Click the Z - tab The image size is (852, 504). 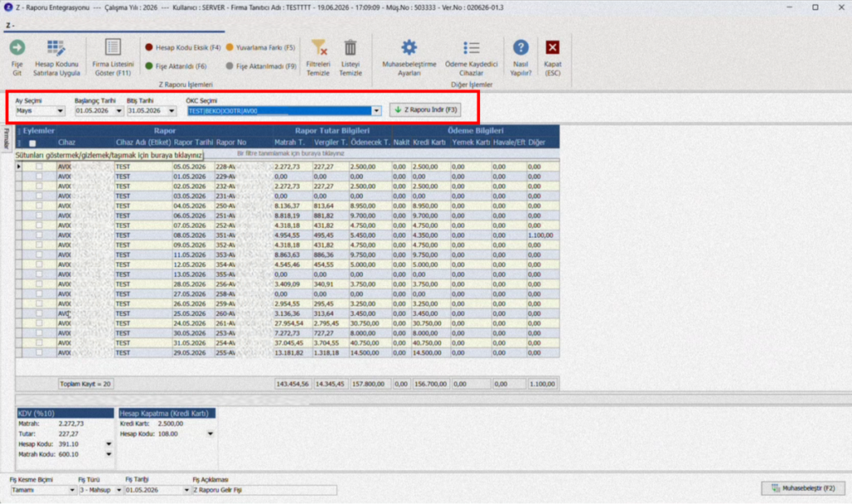tap(10, 26)
